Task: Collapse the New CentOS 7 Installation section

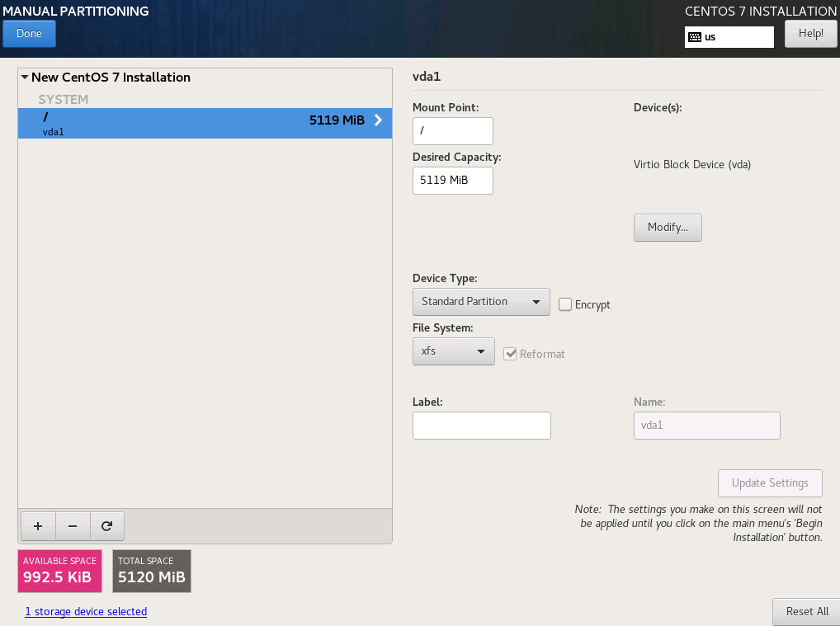Action: coord(25,78)
